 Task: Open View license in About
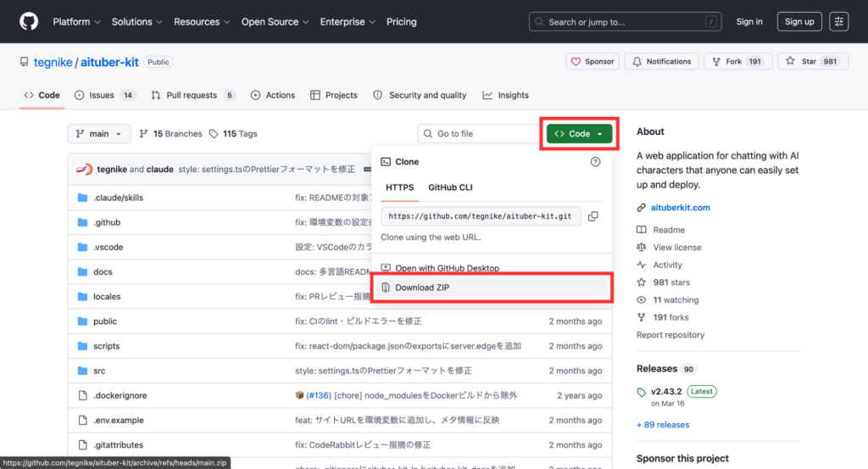677,248
